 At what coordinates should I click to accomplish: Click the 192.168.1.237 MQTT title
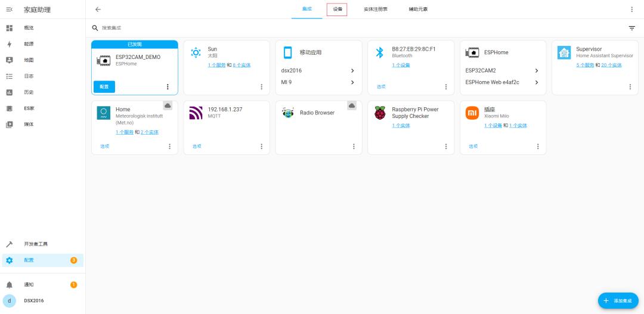pyautogui.click(x=225, y=109)
